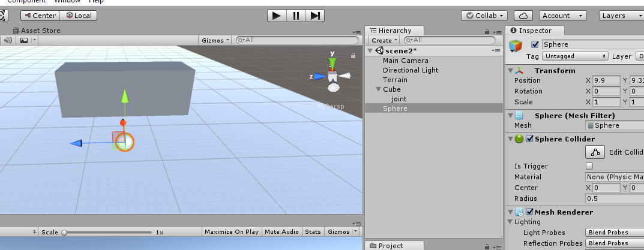Click the Scene view search field
The width and height of the screenshot is (644, 250).
click(297, 40)
